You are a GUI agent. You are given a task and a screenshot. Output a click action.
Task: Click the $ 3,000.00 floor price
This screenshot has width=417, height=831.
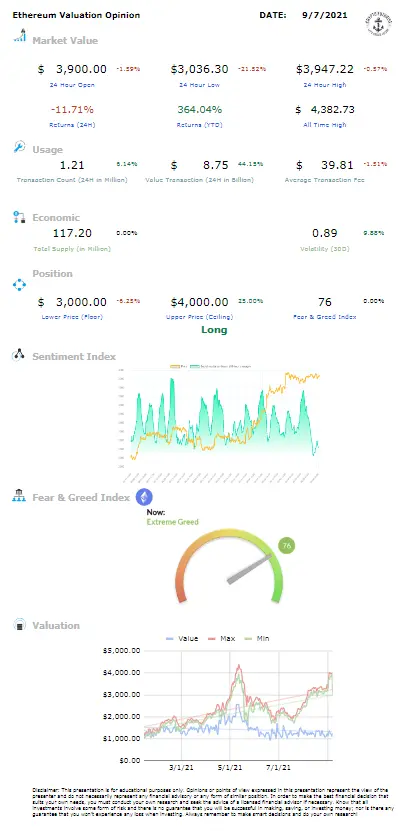72,302
